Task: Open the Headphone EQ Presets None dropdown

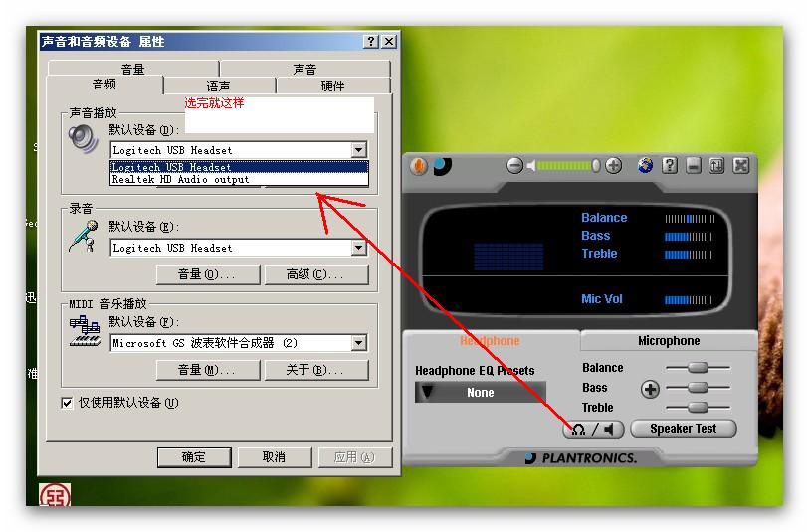Action: coord(481,393)
